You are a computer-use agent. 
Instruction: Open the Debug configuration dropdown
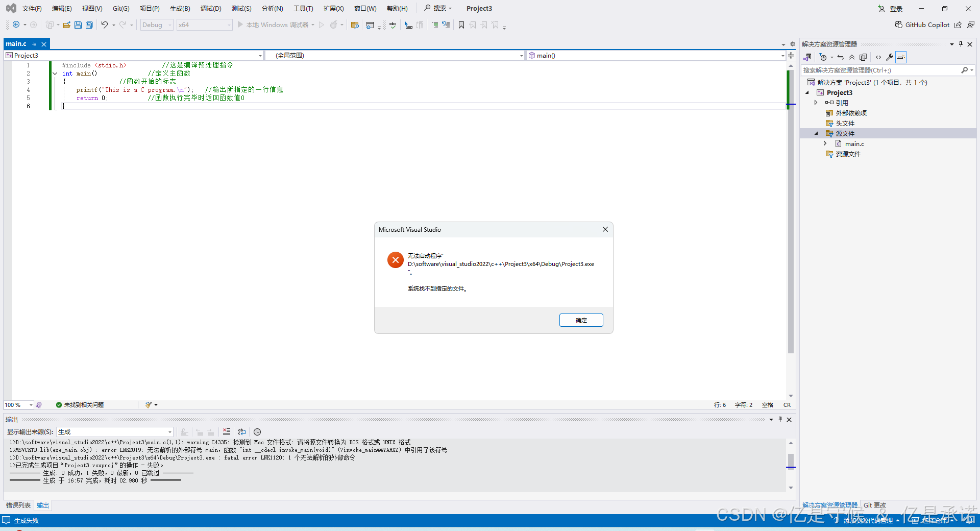157,25
